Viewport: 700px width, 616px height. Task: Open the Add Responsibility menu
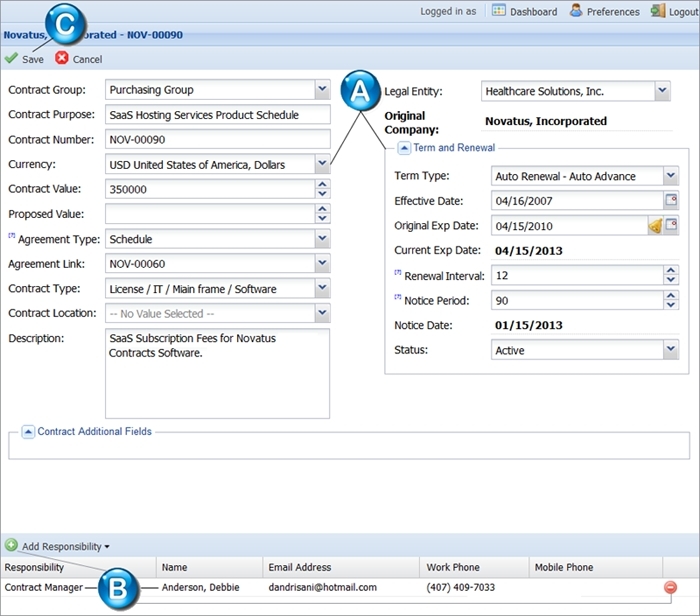coord(66,546)
